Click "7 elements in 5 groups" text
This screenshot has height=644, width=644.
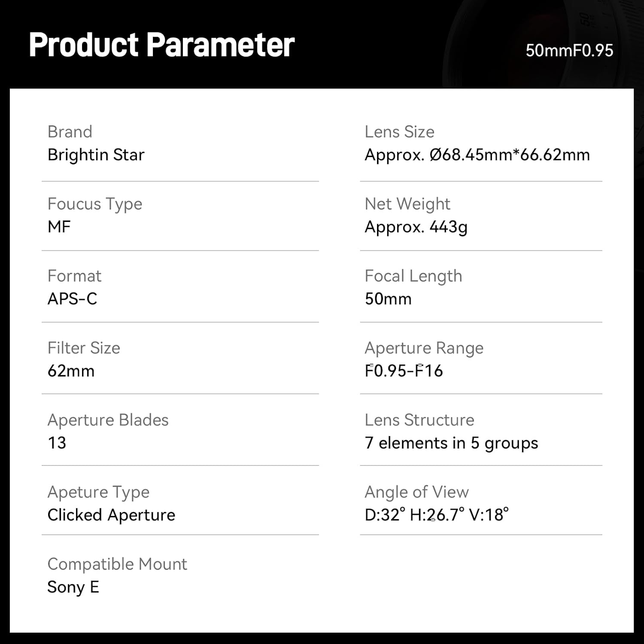(451, 443)
